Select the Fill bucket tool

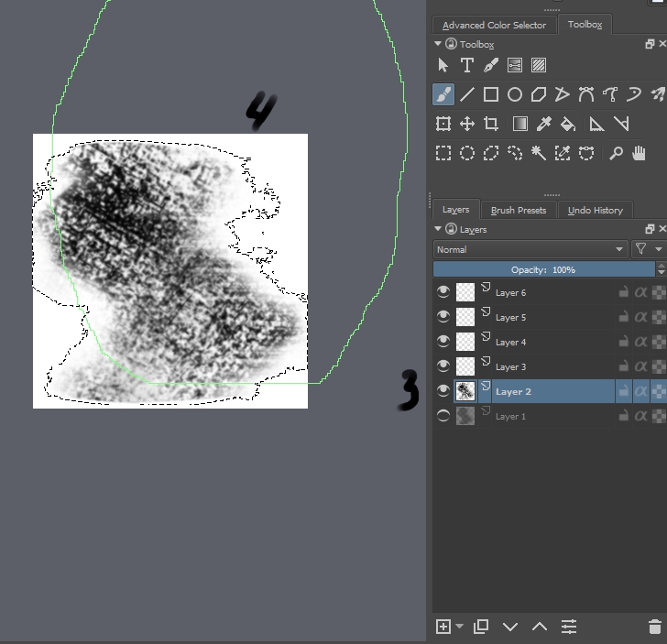coord(568,124)
